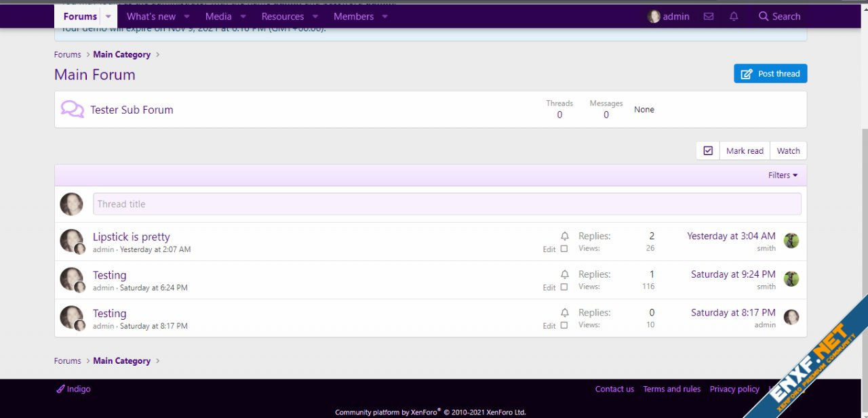Click smith's avatar on Lipstick is pretty row
Image resolution: width=868 pixels, height=418 pixels.
[x=791, y=241]
